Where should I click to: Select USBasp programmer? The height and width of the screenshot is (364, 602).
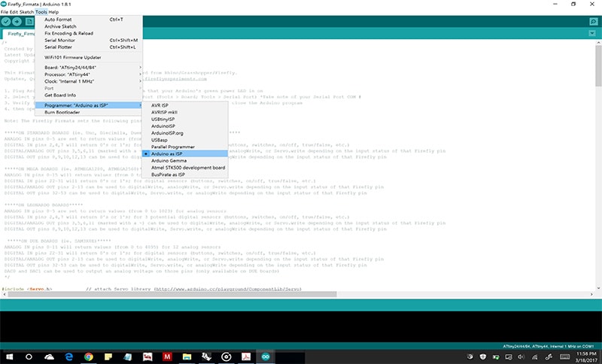click(185, 140)
